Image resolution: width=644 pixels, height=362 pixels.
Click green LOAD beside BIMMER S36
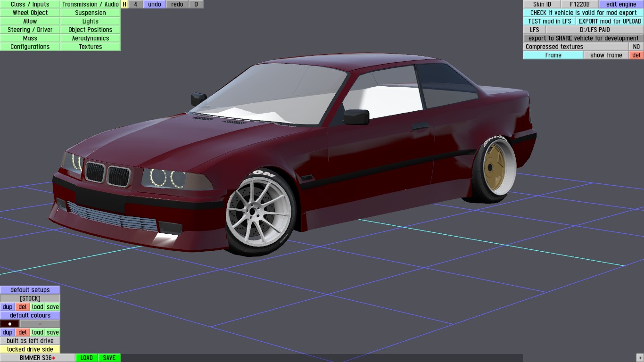[x=87, y=358]
